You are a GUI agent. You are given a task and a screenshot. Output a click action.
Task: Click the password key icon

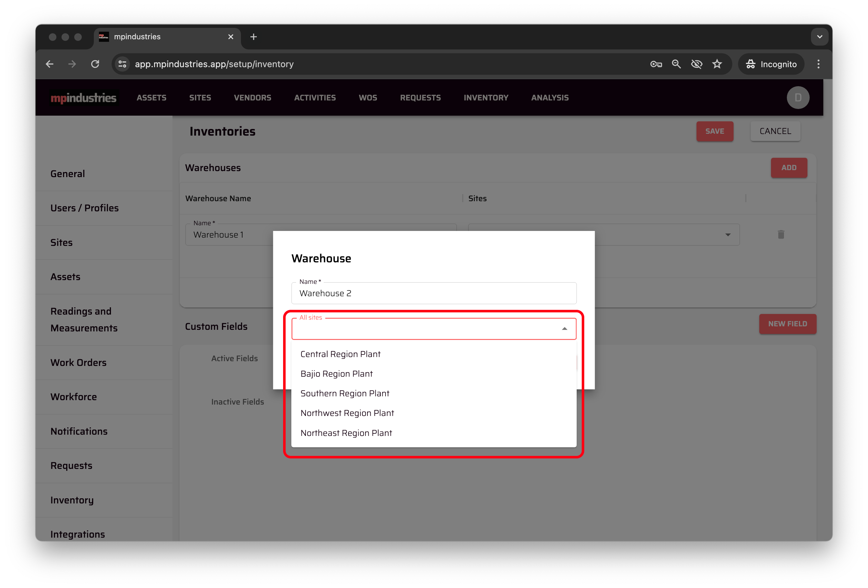[656, 64]
